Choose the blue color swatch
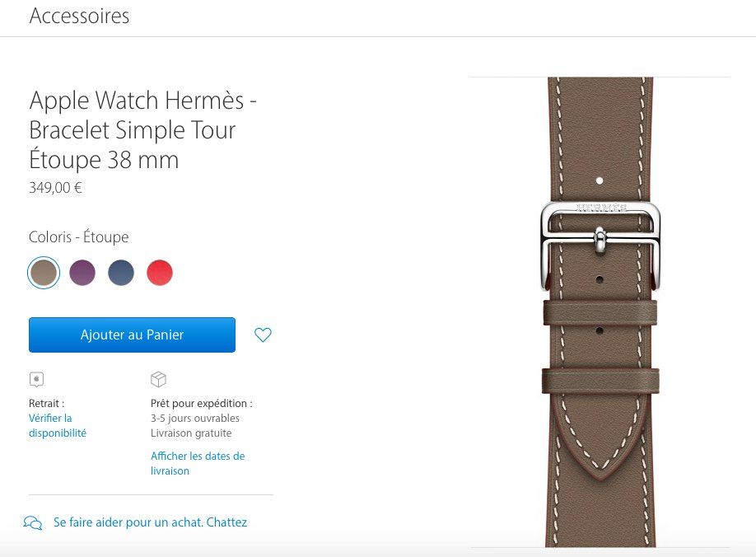 click(121, 273)
